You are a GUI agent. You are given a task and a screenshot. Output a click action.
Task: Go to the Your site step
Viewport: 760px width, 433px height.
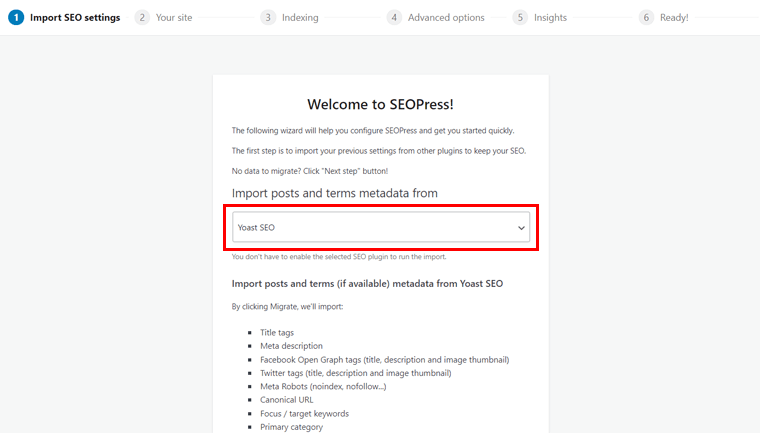(174, 17)
